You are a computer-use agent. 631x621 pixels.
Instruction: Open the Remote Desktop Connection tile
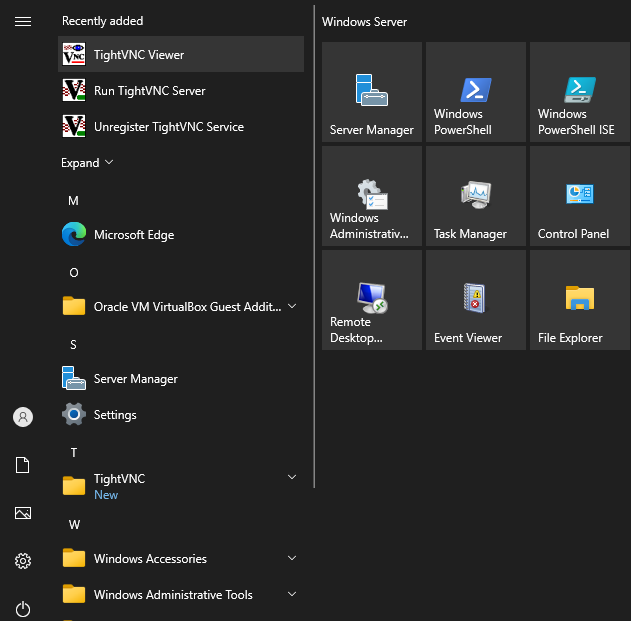click(372, 300)
